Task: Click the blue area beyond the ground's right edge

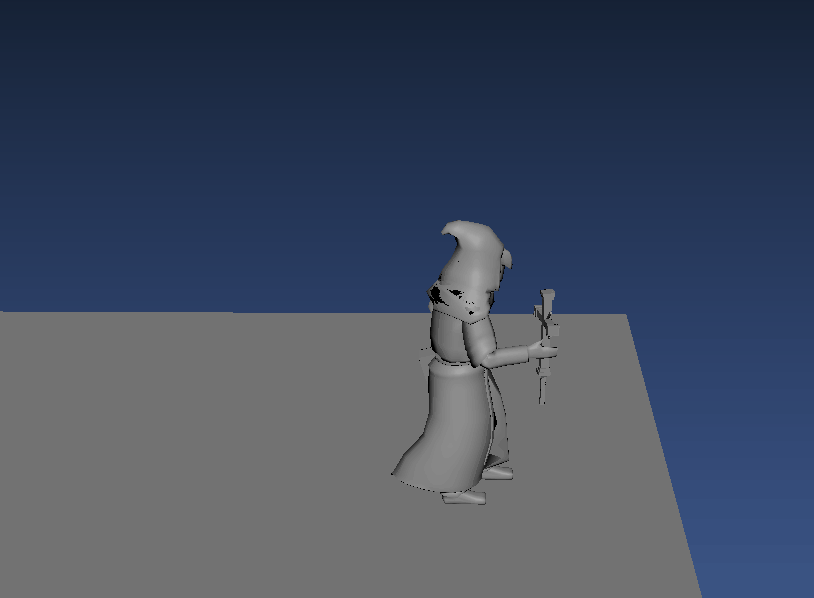Action: (x=750, y=450)
